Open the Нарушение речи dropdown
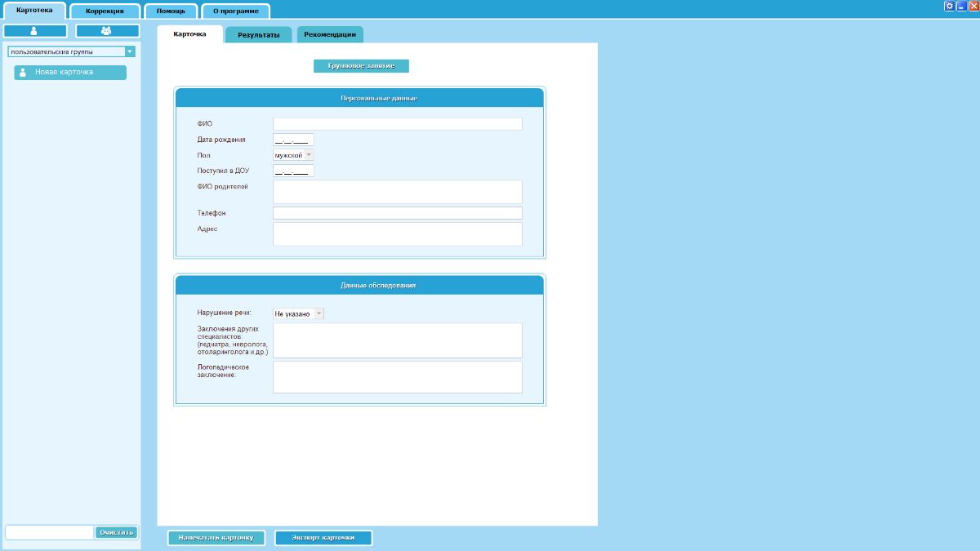The height and width of the screenshot is (551, 980). coord(298,313)
